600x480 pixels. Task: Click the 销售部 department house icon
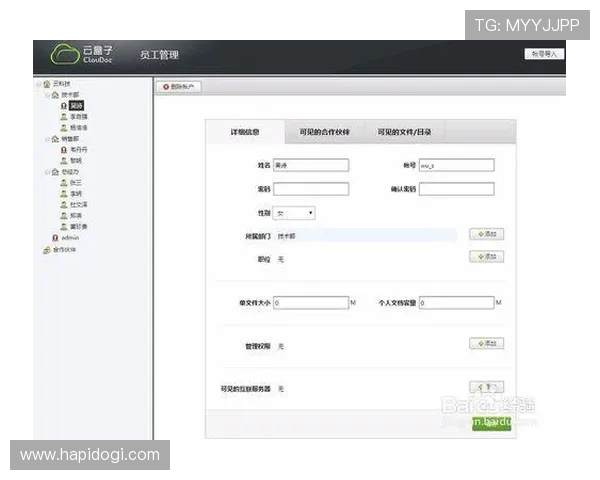coord(55,139)
